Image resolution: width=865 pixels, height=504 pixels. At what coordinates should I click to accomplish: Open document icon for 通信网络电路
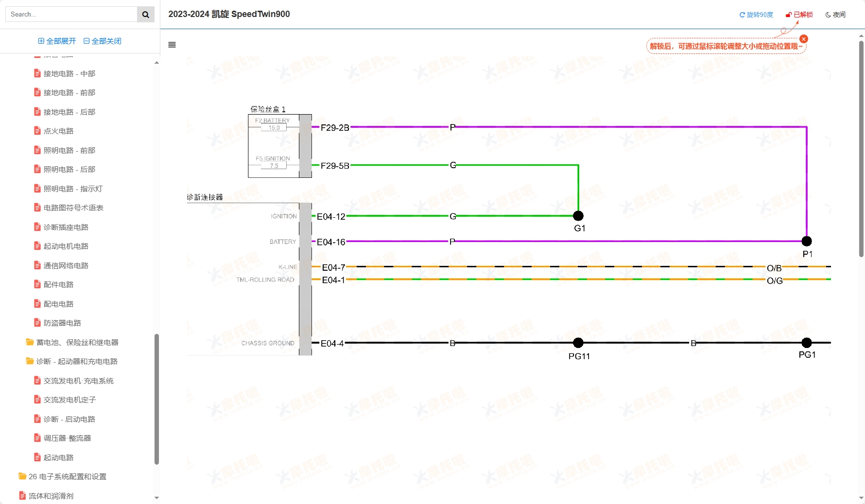point(37,265)
